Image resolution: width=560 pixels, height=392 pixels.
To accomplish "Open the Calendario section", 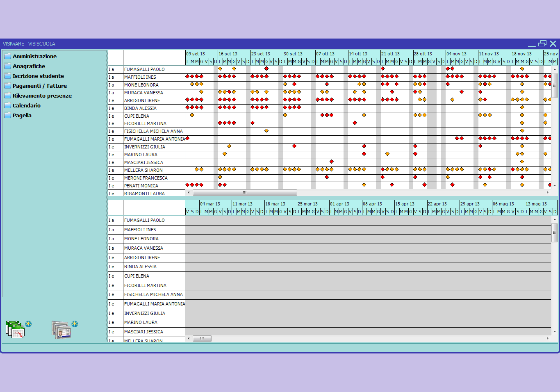I will click(26, 105).
